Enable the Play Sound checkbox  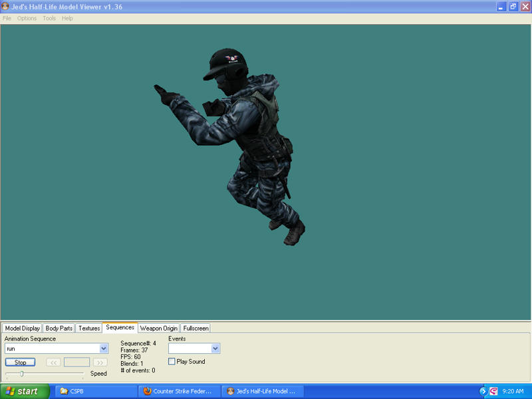172,361
